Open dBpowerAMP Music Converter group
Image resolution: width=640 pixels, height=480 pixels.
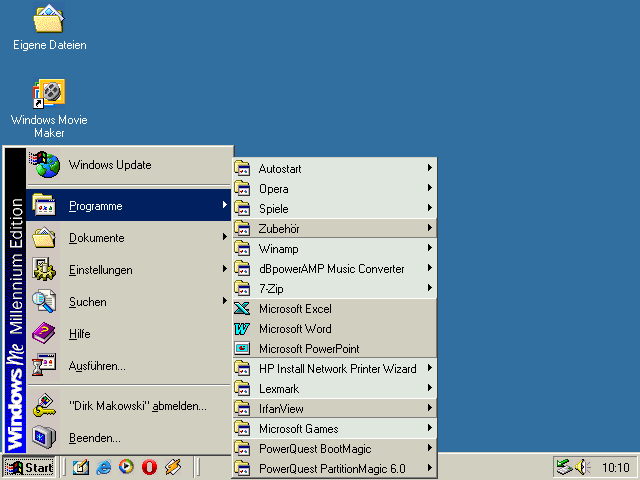pyautogui.click(x=335, y=269)
